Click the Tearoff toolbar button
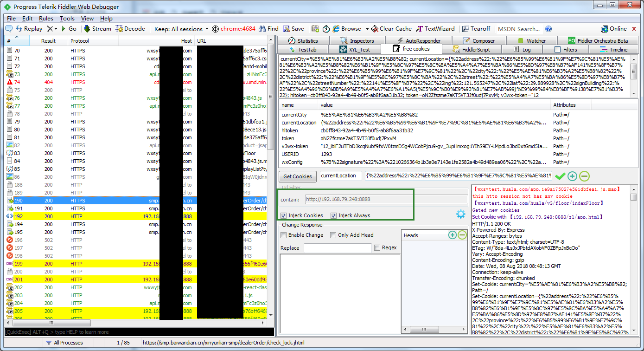 click(475, 29)
